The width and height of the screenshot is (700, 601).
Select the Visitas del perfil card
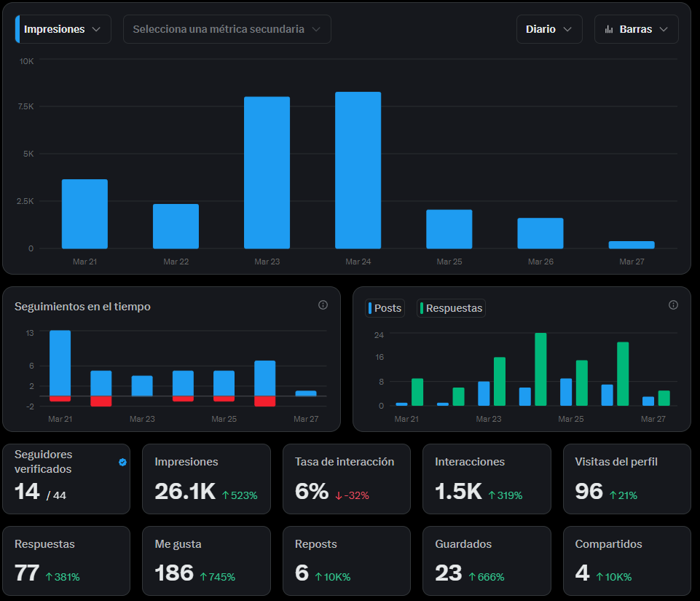pos(626,479)
